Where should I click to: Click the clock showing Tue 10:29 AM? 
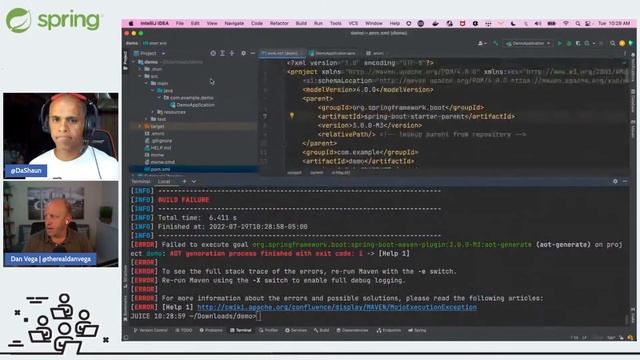coord(615,24)
